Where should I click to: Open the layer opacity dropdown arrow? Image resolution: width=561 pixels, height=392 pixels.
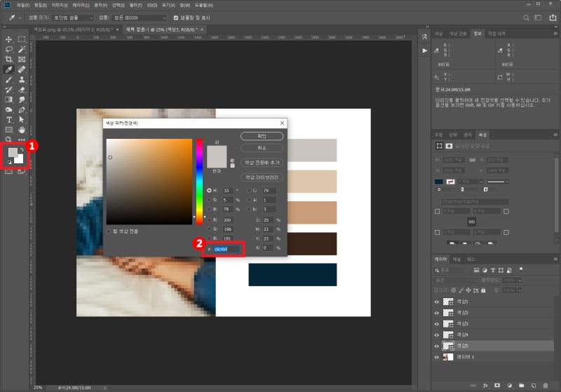520,280
